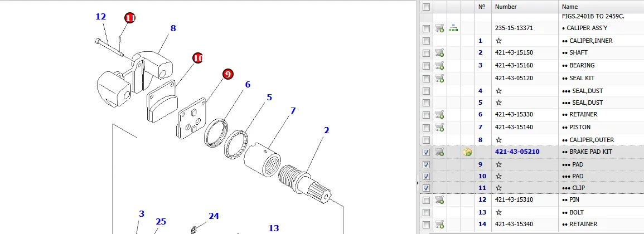Click blue callout 7 on the diagram
The image size is (644, 234).
tap(293, 110)
